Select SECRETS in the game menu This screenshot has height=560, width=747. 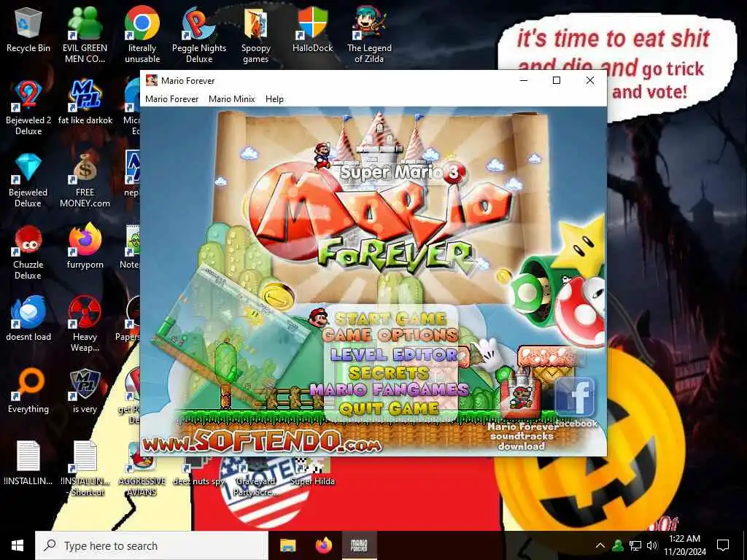click(389, 373)
